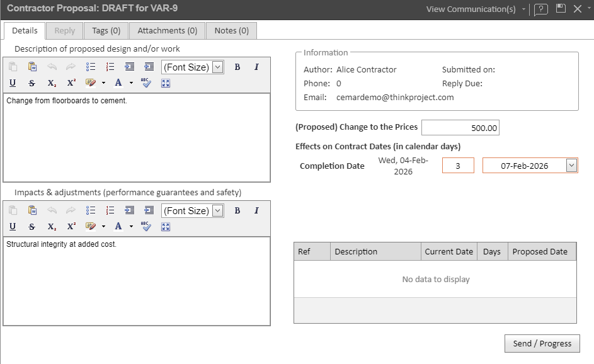This screenshot has width=594, height=364.
Task: Maximize the Impacts editor to fullscreen
Action: pos(166,227)
